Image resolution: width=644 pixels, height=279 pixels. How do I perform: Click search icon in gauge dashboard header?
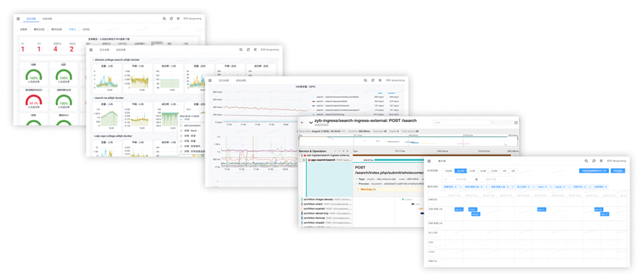click(x=165, y=19)
